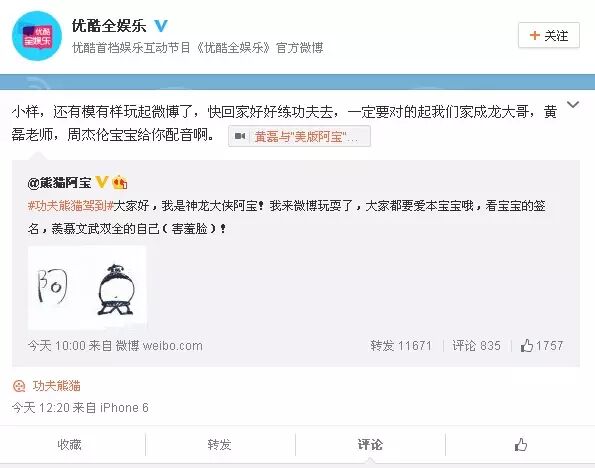Screen dimensions: 595x468
Task: Like this post using bottom thumbs-up icon
Action: tap(521, 444)
